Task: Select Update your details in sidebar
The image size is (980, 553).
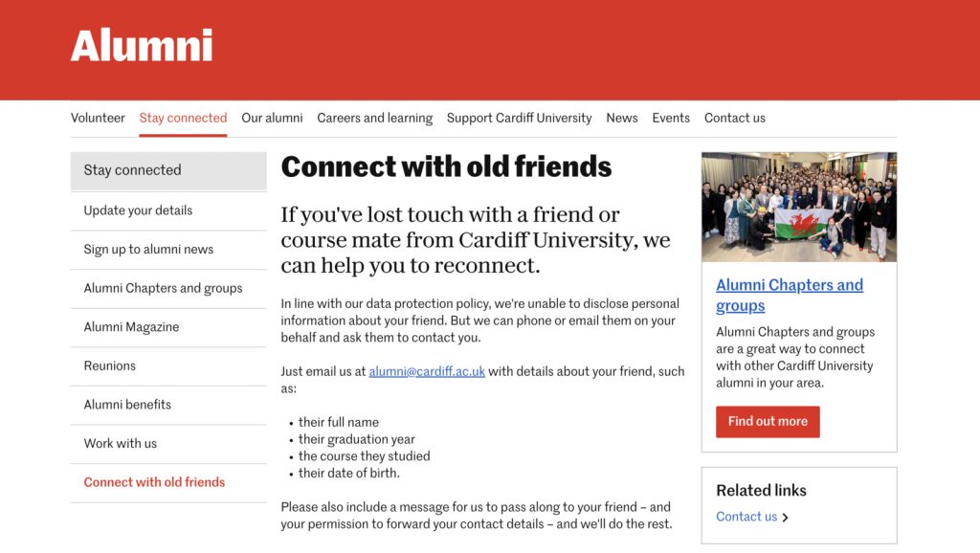Action: (x=138, y=210)
